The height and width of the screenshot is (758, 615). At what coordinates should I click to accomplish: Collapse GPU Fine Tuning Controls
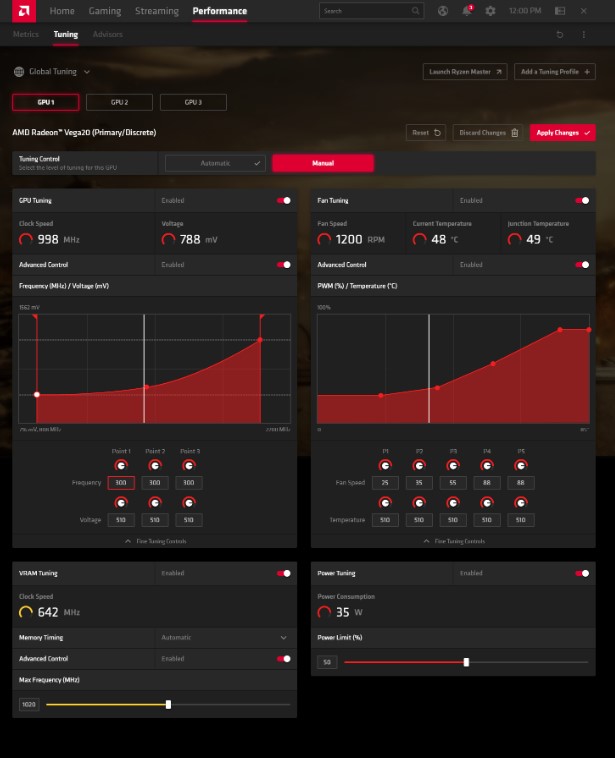[155, 541]
